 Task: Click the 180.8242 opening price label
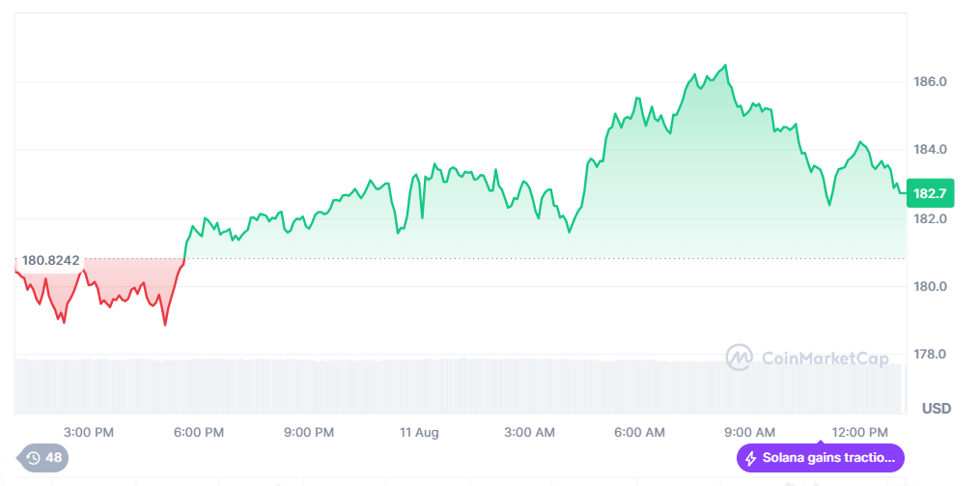click(50, 260)
